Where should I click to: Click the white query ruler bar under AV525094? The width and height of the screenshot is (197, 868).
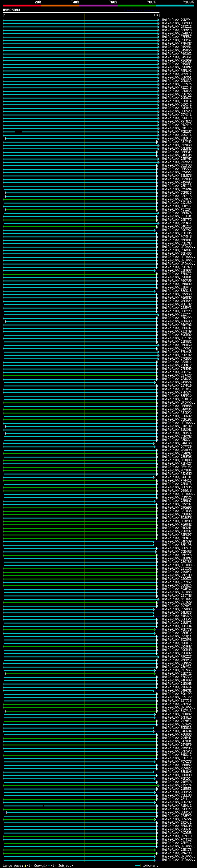[x=81, y=13]
